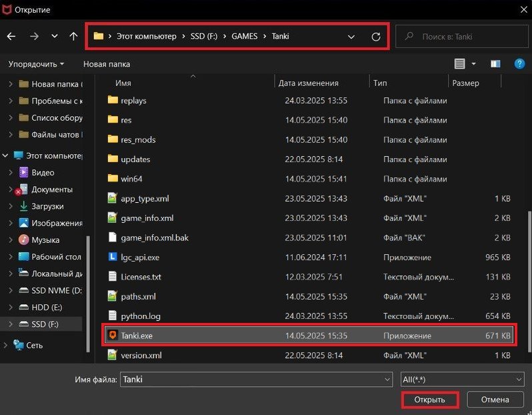
Task: Click the folder icon in address bar
Action: coord(99,36)
